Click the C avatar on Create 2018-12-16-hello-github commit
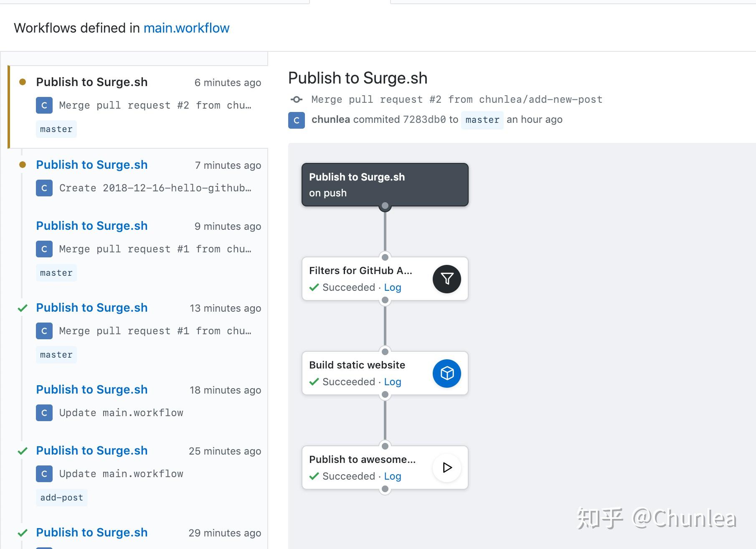 coord(44,188)
